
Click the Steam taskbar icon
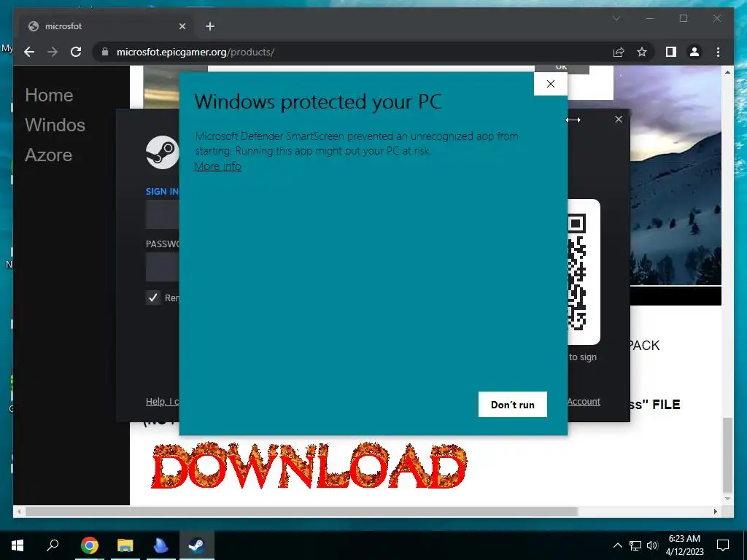[x=196, y=545]
